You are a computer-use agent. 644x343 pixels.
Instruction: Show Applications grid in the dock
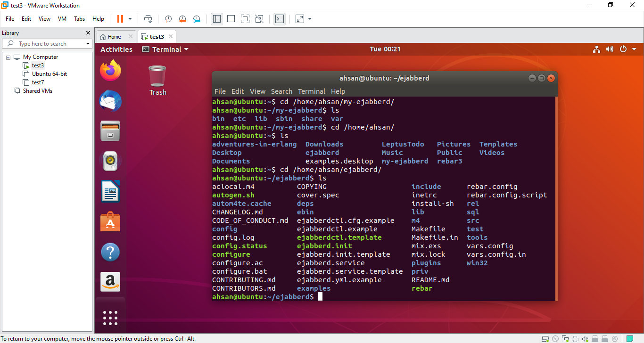(x=110, y=318)
